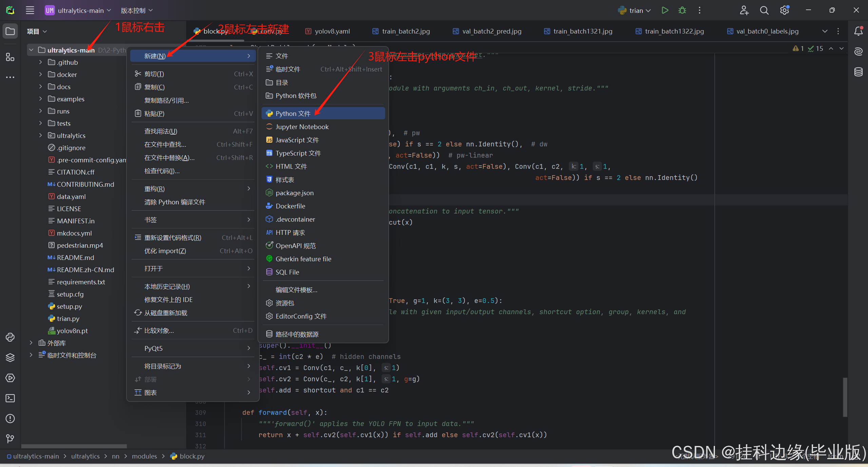This screenshot has height=467, width=868.
Task: Choose Jupyter Notebook from the New submenu
Action: click(302, 127)
